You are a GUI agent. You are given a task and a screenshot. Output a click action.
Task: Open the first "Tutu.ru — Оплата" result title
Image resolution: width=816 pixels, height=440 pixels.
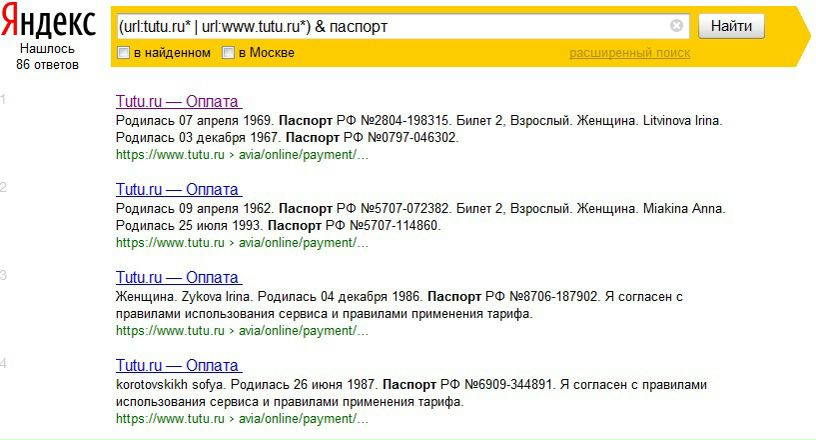(178, 102)
